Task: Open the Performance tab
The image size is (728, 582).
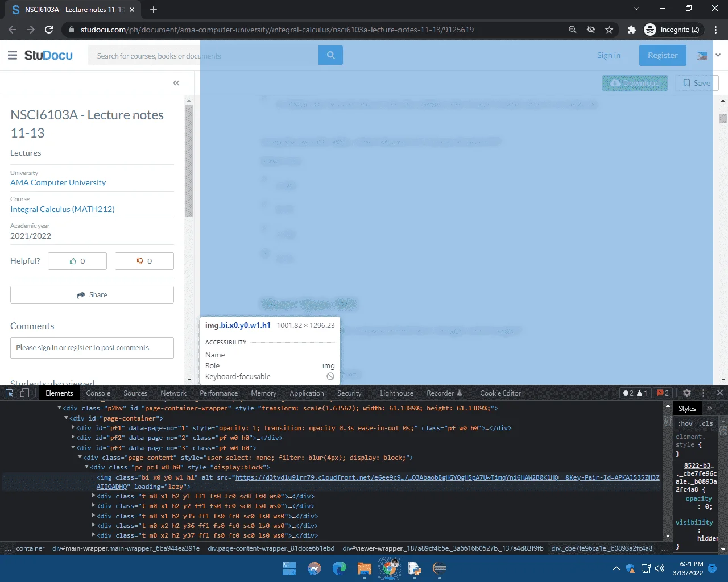Action: (219, 393)
